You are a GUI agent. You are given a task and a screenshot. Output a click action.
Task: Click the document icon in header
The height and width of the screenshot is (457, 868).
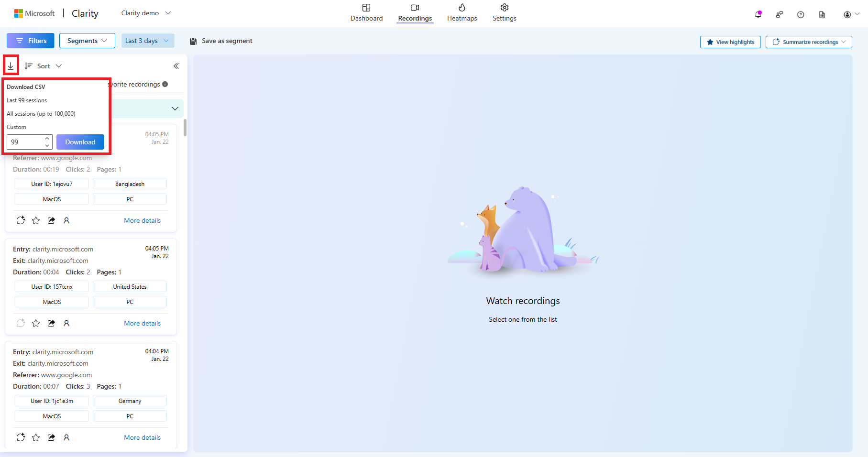(822, 14)
